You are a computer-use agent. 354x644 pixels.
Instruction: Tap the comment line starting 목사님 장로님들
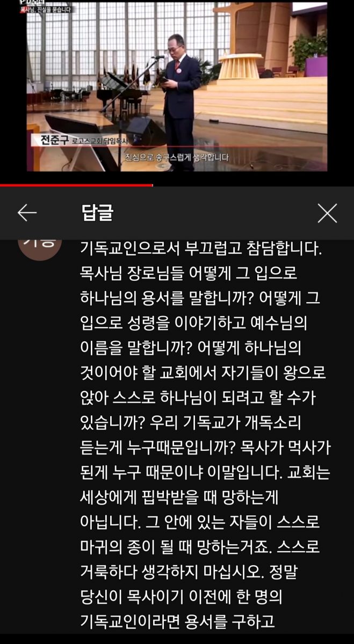pyautogui.click(x=188, y=274)
